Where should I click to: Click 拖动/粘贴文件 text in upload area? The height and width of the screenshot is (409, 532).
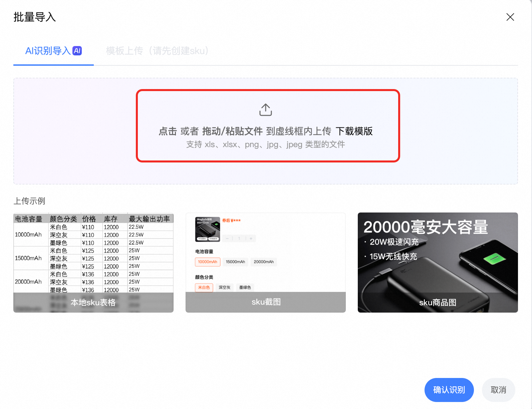[x=233, y=131]
